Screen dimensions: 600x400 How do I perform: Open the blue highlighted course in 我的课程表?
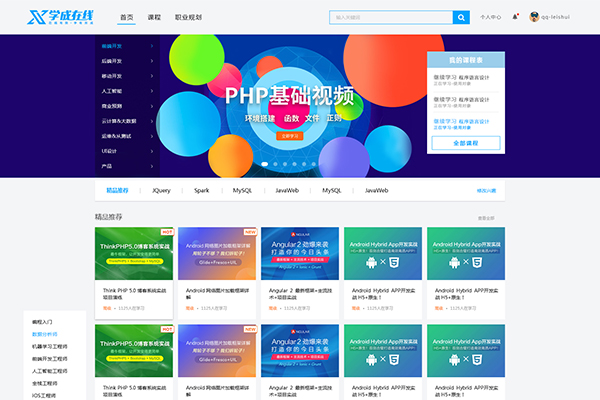point(461,124)
